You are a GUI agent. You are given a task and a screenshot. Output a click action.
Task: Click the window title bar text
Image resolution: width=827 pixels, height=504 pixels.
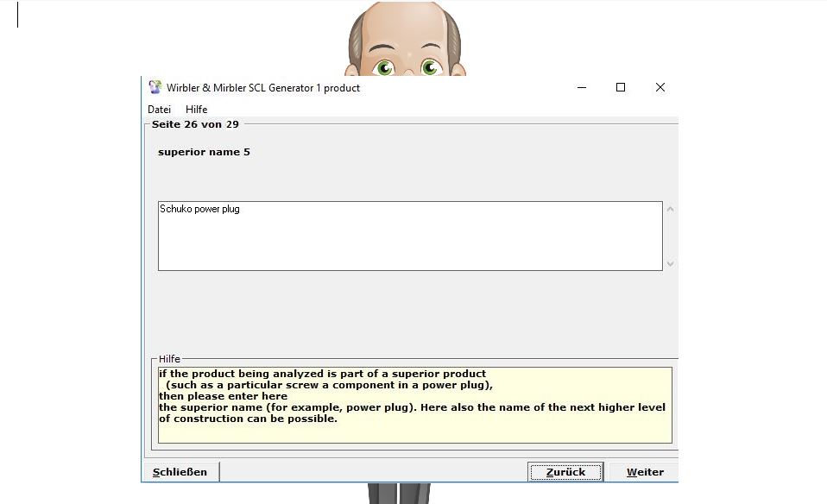coord(263,87)
